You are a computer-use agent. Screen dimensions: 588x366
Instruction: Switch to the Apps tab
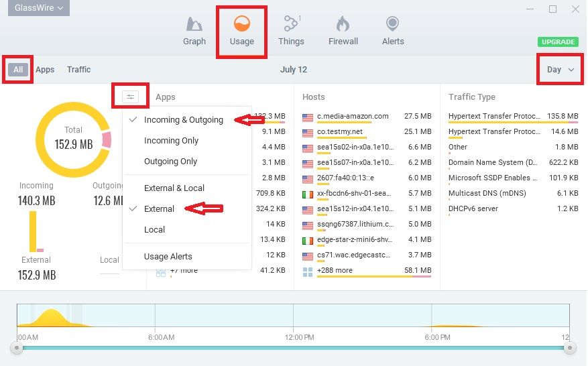tap(45, 70)
